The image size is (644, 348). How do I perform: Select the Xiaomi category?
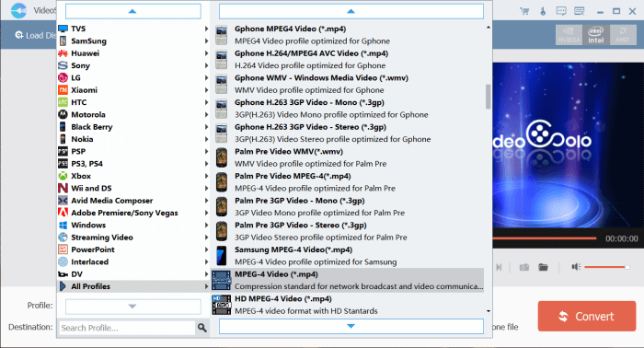point(133,90)
